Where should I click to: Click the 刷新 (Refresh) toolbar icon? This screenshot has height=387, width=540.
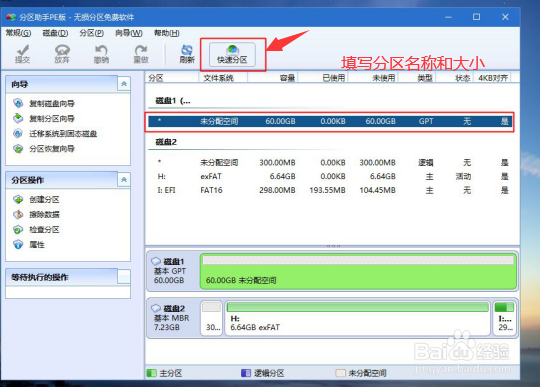187,54
